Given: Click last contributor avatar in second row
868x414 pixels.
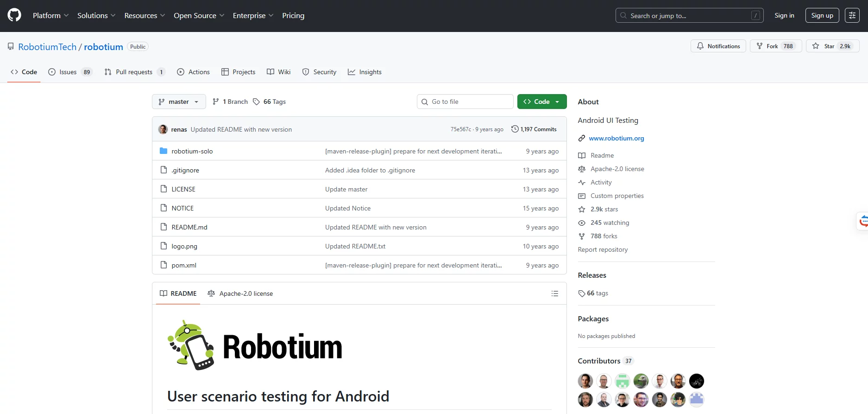Looking at the screenshot, I should [x=697, y=399].
